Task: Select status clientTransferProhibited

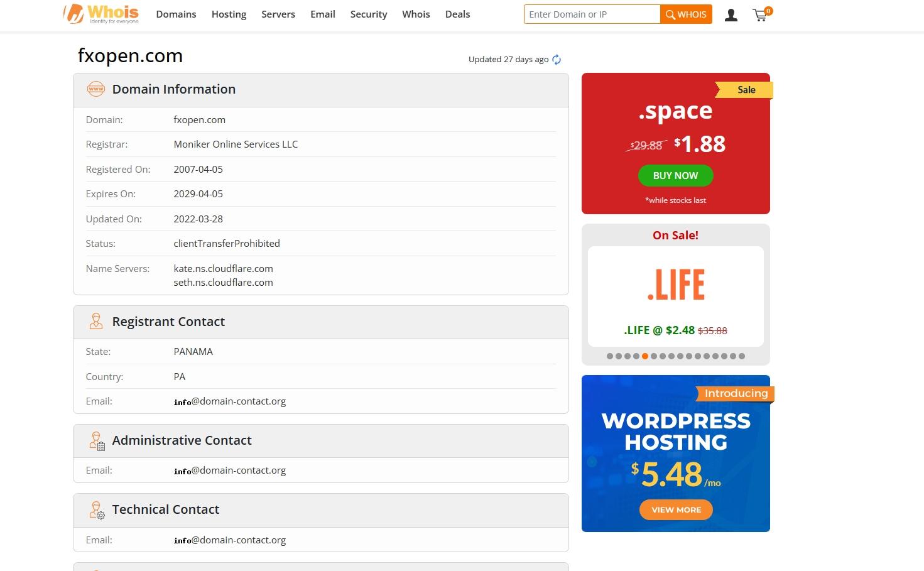Action: [227, 244]
